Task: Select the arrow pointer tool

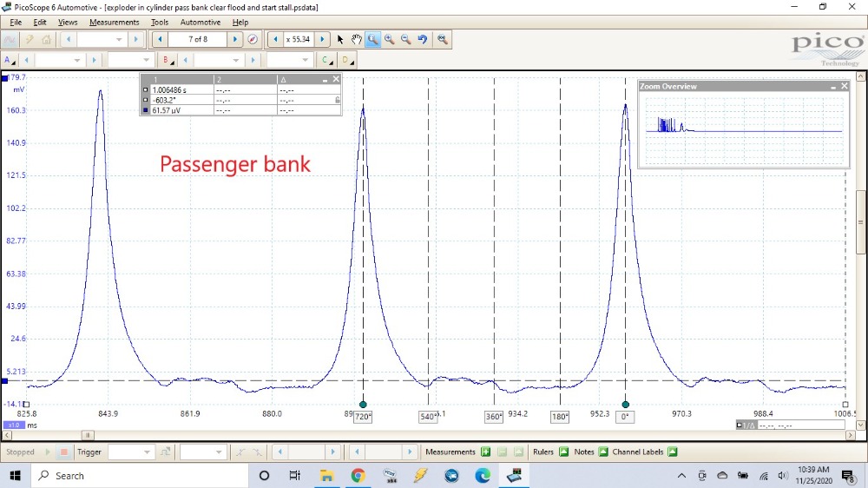Action: (340, 40)
